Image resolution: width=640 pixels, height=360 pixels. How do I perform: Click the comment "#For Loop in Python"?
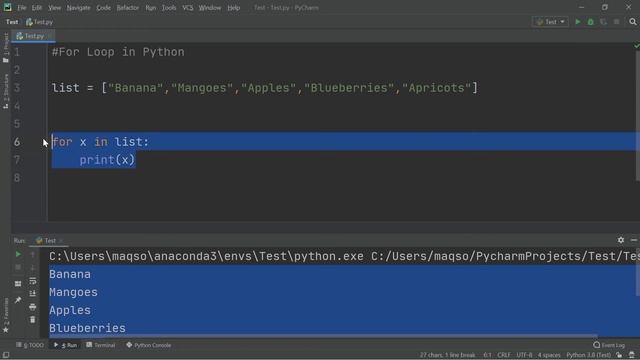(118, 52)
